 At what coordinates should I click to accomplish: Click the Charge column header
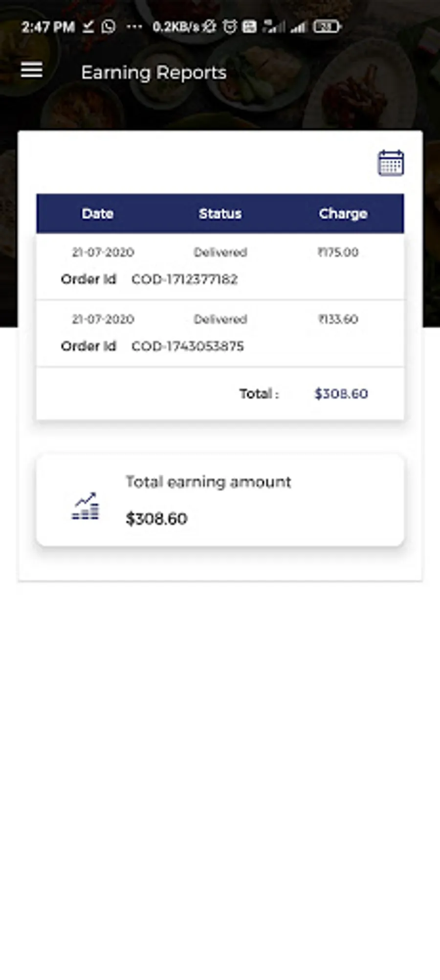tap(343, 214)
